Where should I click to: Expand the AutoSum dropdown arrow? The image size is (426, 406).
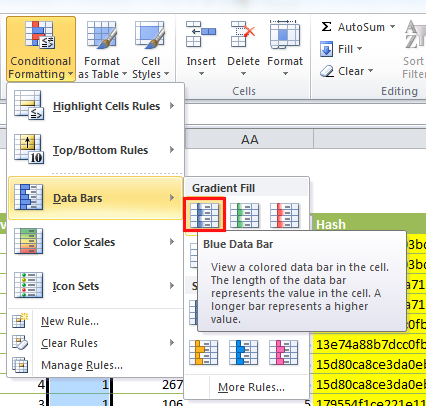392,27
